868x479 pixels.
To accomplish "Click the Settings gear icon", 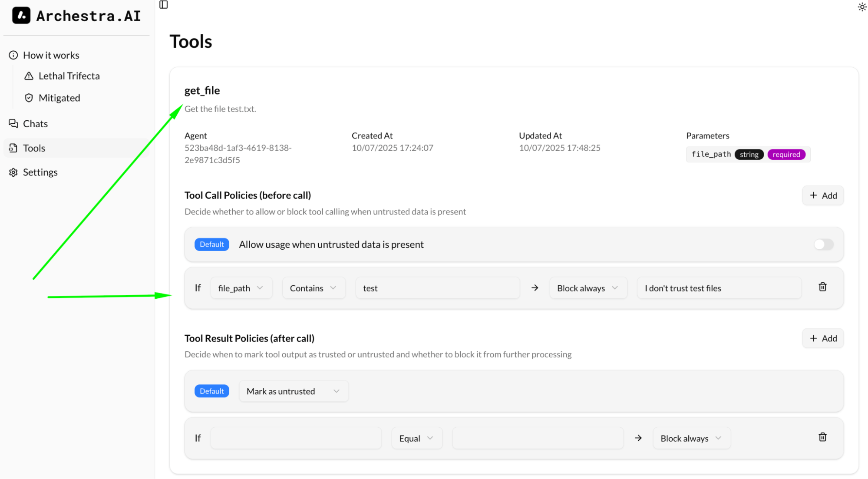I will tap(13, 172).
